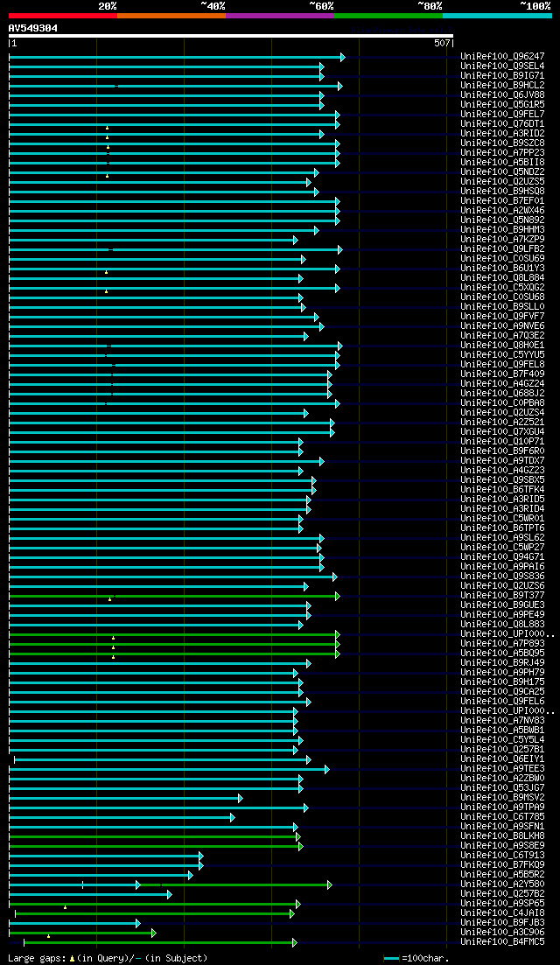Image resolution: width=560 pixels, height=965 pixels.
Task: Click the query end position label 507
Action: pos(443,44)
